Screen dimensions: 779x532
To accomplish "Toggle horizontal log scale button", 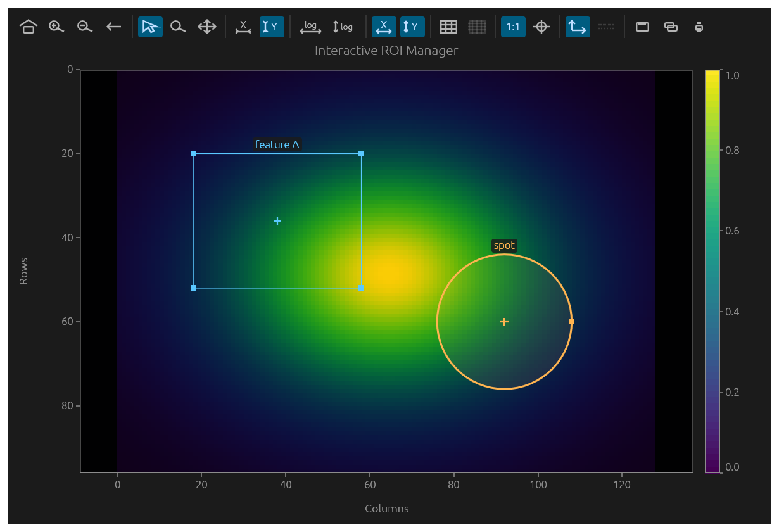I will click(x=310, y=27).
